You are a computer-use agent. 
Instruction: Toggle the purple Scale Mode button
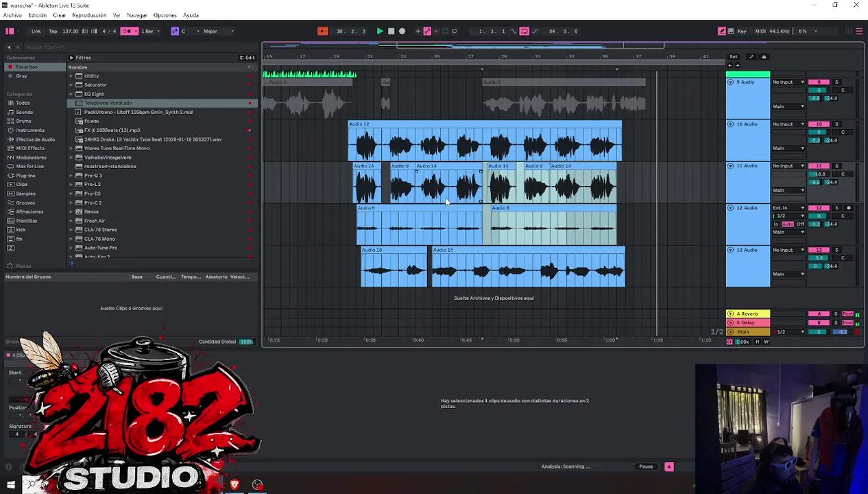[174, 31]
